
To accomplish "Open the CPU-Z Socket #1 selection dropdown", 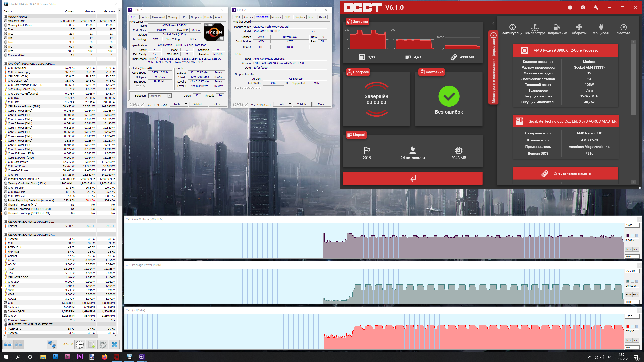I will pyautogui.click(x=160, y=96).
